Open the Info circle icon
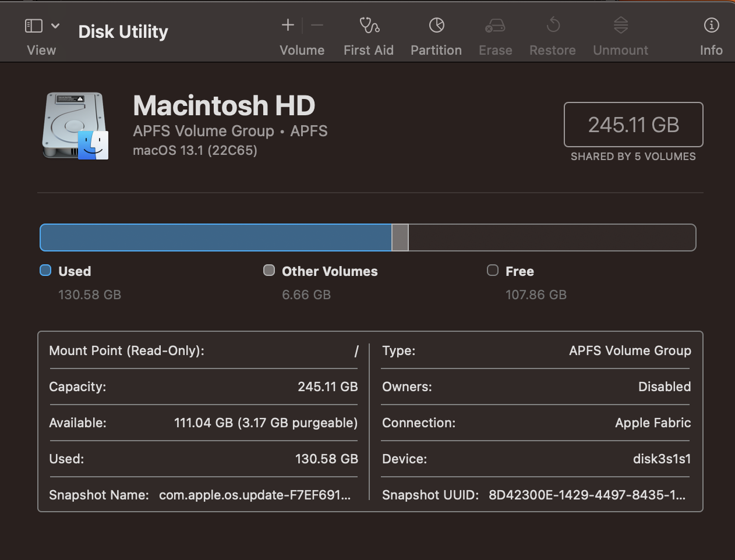 (x=711, y=25)
